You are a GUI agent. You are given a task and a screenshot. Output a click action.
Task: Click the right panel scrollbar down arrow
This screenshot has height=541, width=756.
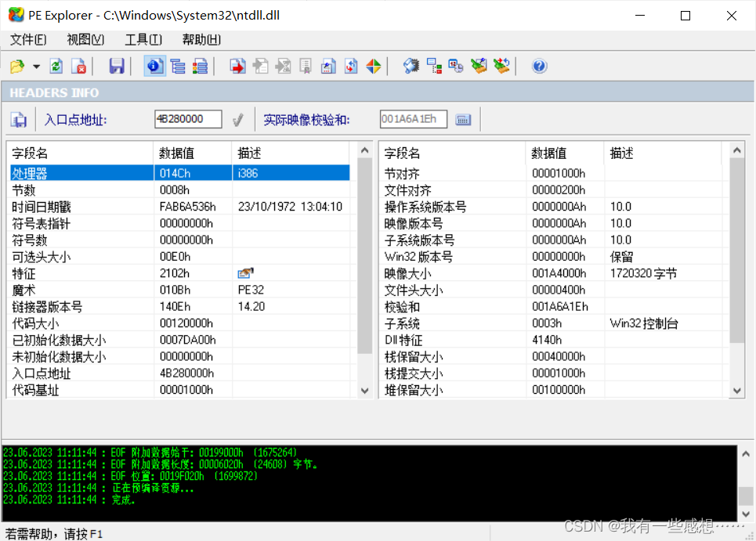pyautogui.click(x=736, y=390)
